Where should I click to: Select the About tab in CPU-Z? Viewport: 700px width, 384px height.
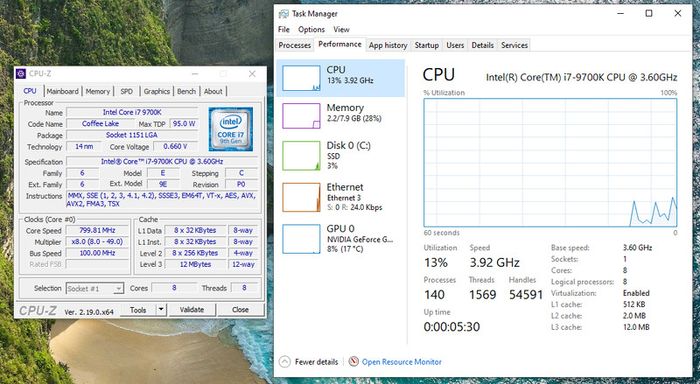(213, 92)
